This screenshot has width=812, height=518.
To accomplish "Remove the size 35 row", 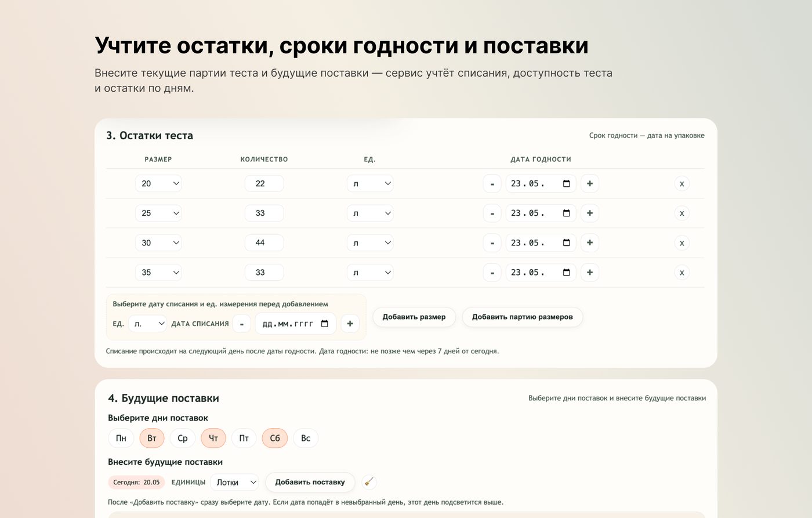I will click(682, 273).
